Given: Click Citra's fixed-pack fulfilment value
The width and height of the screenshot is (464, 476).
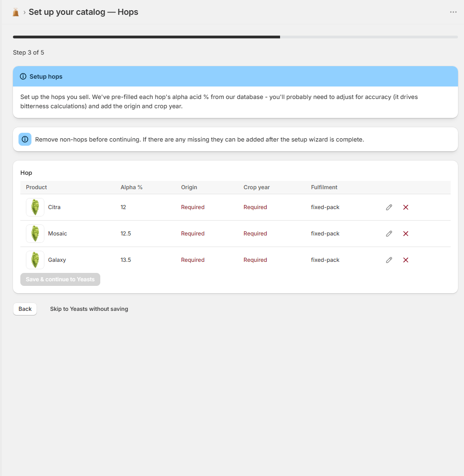Looking at the screenshot, I should click(325, 207).
